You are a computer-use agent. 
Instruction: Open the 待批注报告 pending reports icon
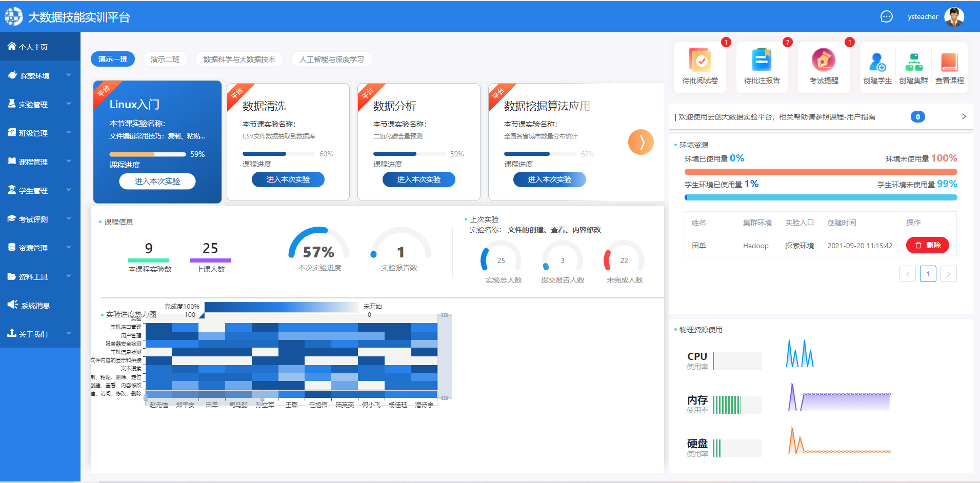click(x=762, y=62)
